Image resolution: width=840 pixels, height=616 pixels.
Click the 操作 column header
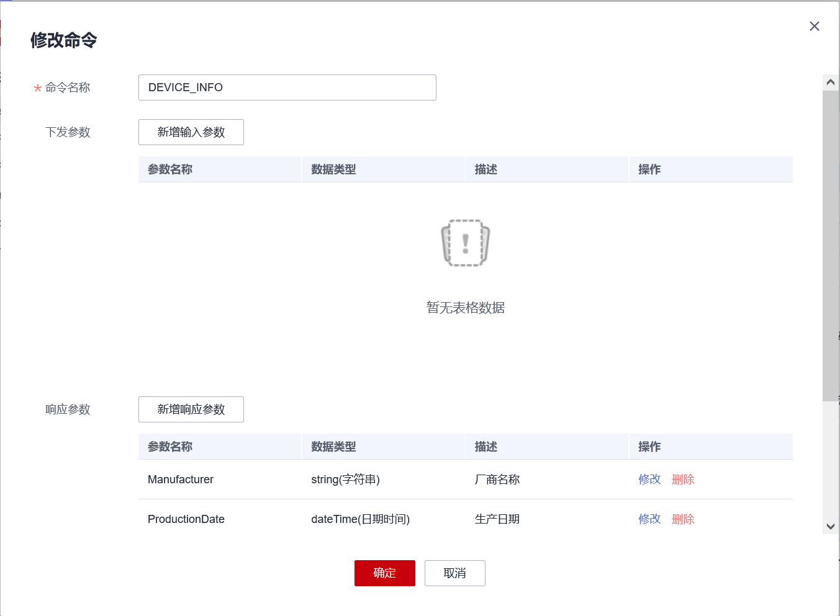tap(649, 169)
